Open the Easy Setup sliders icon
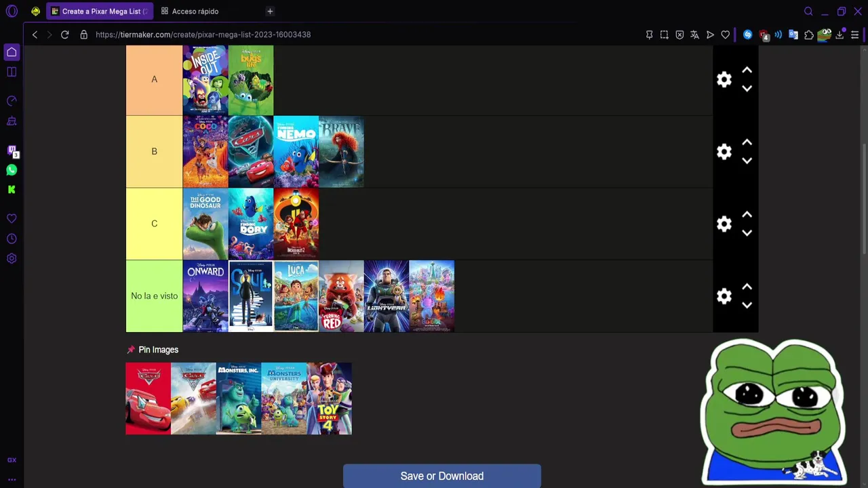The width and height of the screenshot is (868, 488). [x=854, y=35]
